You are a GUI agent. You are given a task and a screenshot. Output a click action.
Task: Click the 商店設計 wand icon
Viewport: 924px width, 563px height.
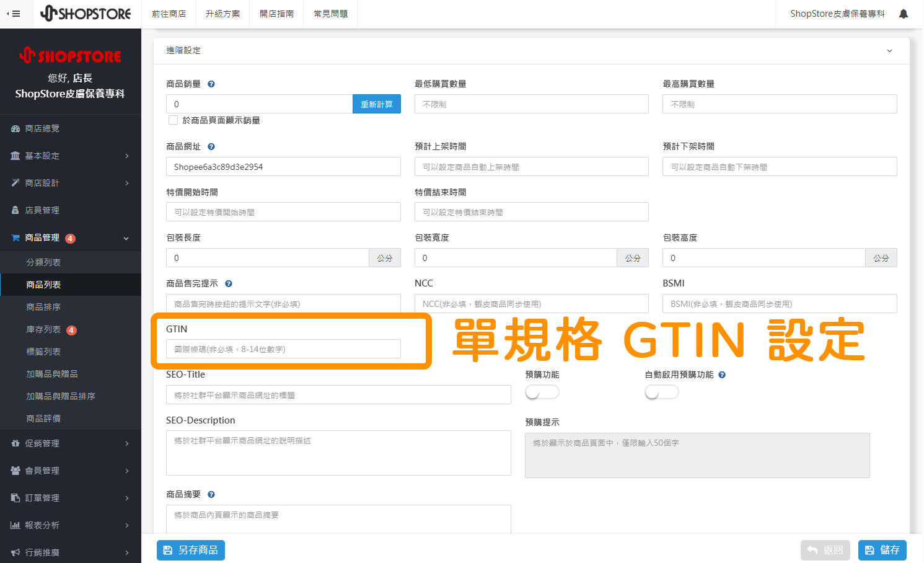click(15, 183)
